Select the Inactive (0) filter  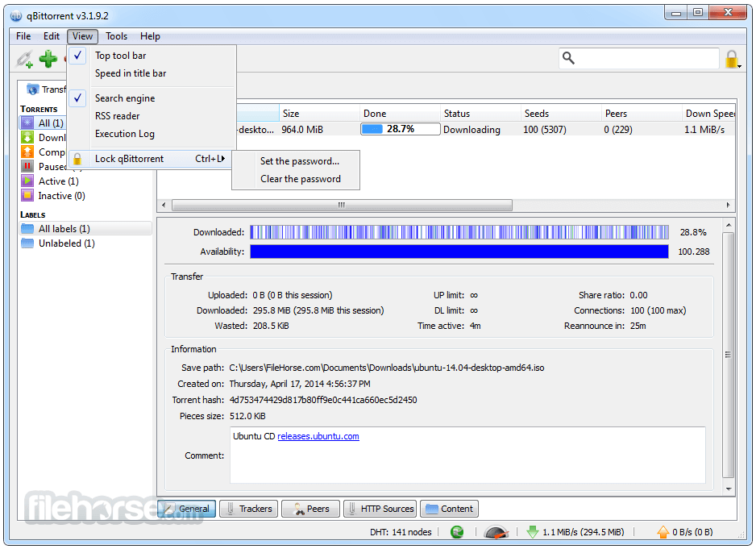point(53,195)
